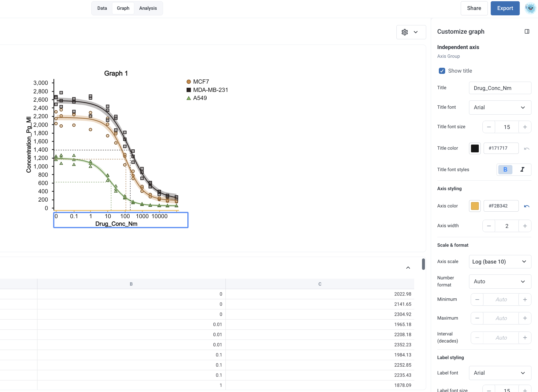The height and width of the screenshot is (392, 538).
Task: Open the Title font dropdown
Action: click(500, 108)
